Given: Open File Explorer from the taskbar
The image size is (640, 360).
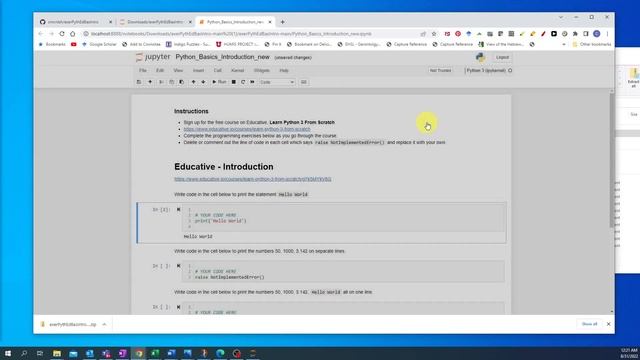Looking at the screenshot, I should tap(57, 353).
